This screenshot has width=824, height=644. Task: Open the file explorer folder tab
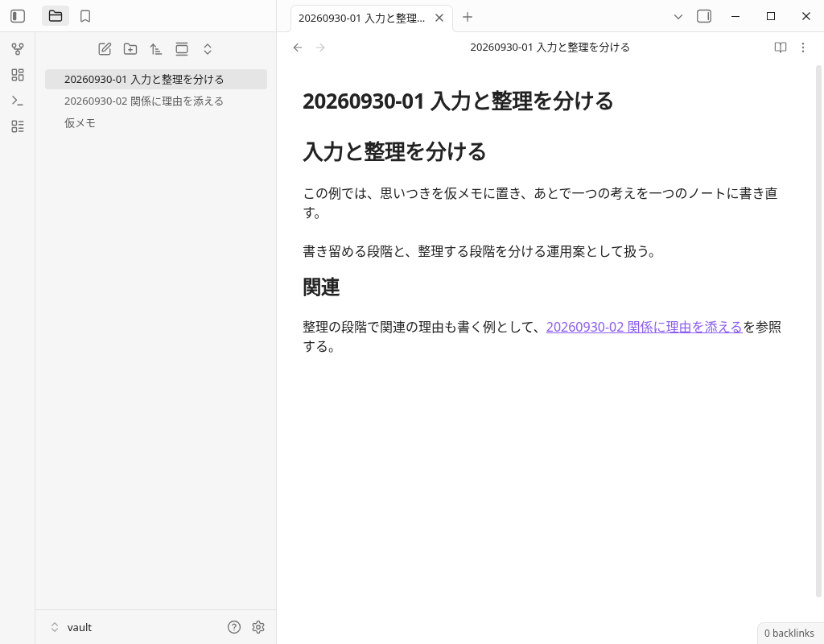(56, 16)
